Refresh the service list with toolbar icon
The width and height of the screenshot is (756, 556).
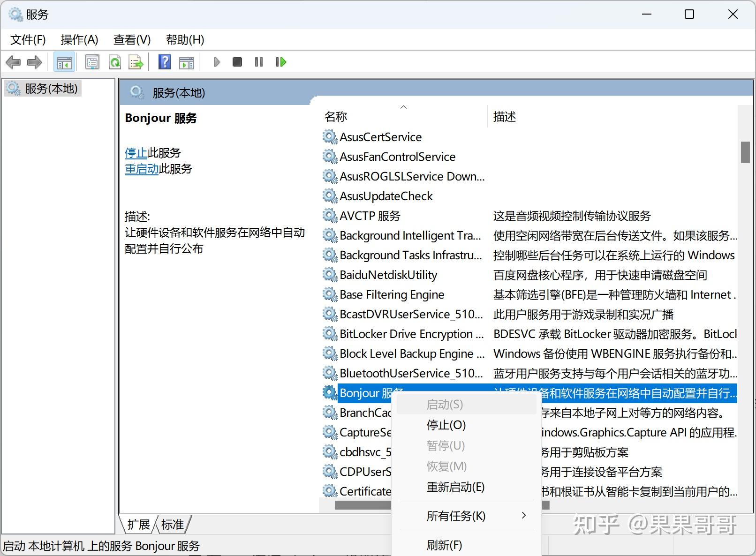[115, 61]
